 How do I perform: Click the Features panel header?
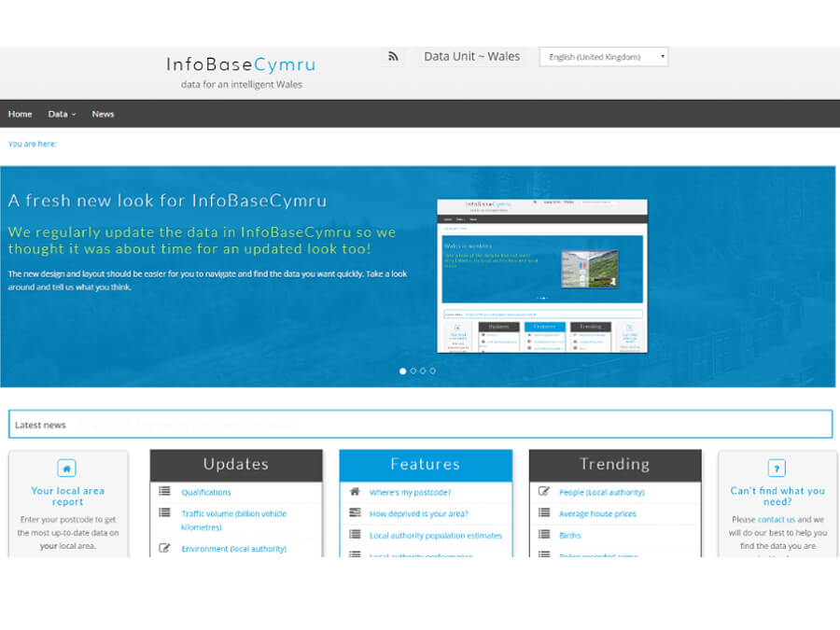(426, 465)
